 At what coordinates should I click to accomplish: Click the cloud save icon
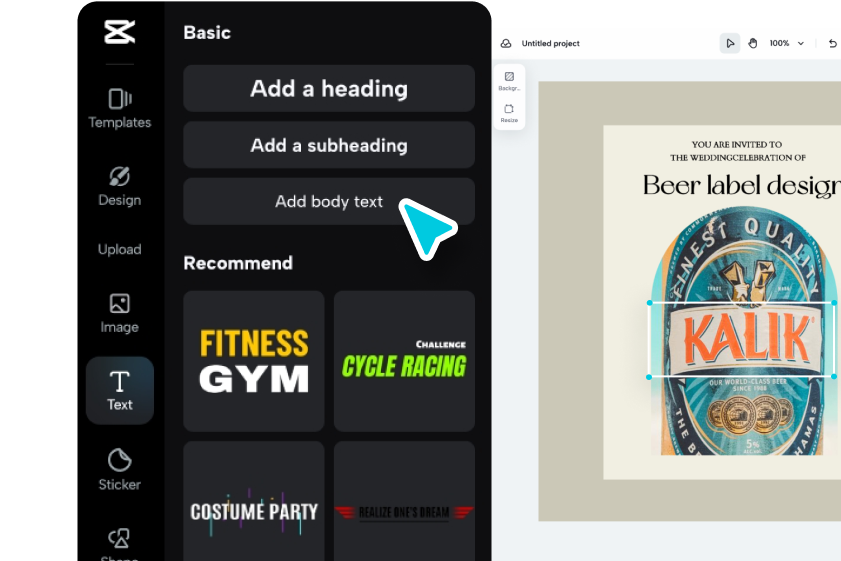(506, 43)
